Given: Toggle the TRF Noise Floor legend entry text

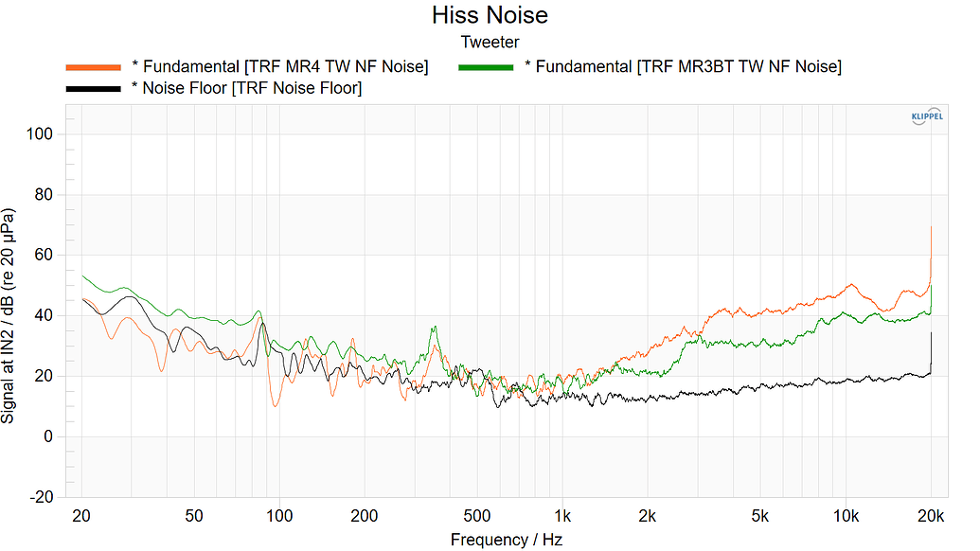Looking at the screenshot, I should (247, 88).
